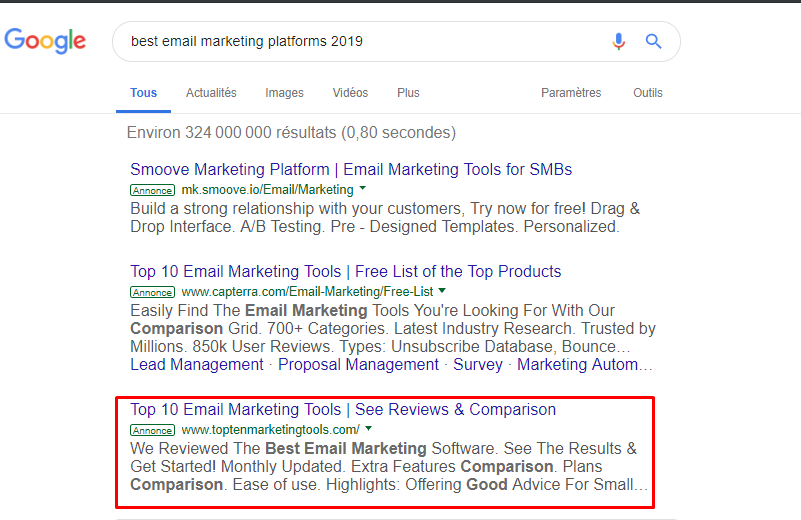Open the Proposal Management sitelink

358,365
